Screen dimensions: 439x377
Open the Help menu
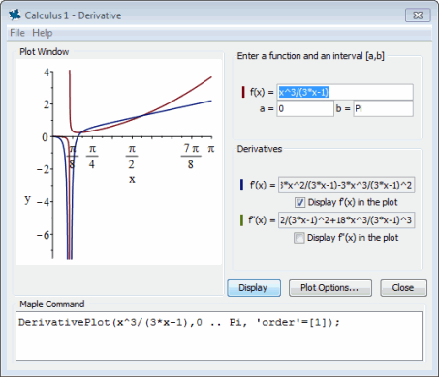(42, 33)
